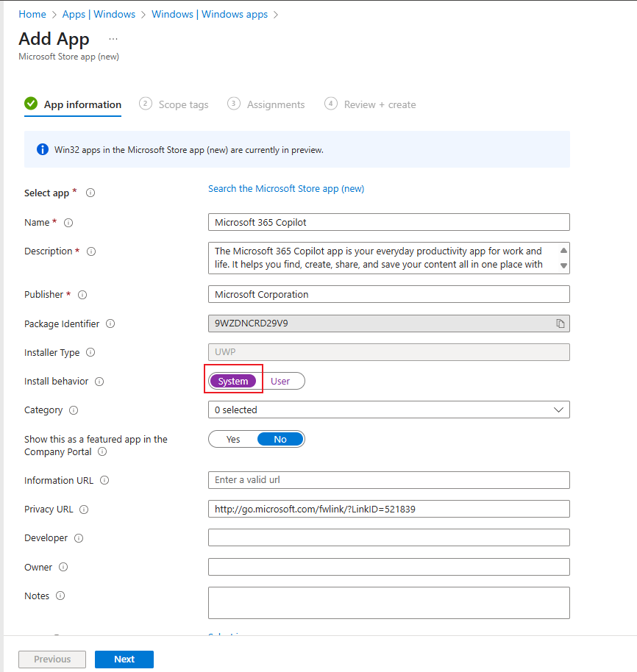Open the Category dropdown
637x672 pixels.
click(561, 410)
